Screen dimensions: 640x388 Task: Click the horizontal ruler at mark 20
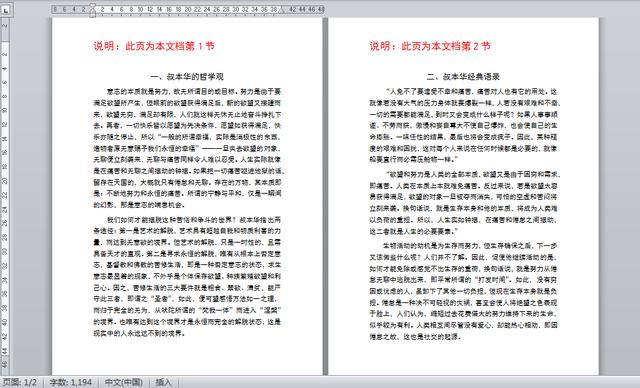coord(188,9)
